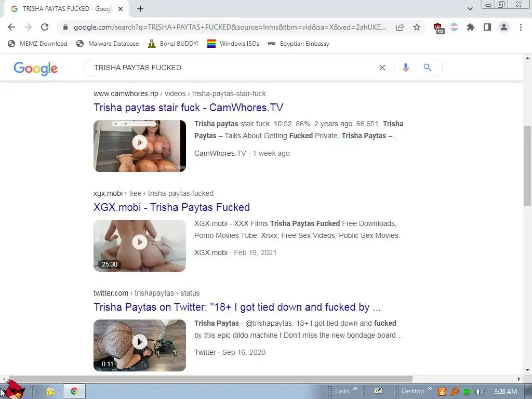The image size is (532, 399).
Task: Open the green tray icon
Action: pos(467,392)
